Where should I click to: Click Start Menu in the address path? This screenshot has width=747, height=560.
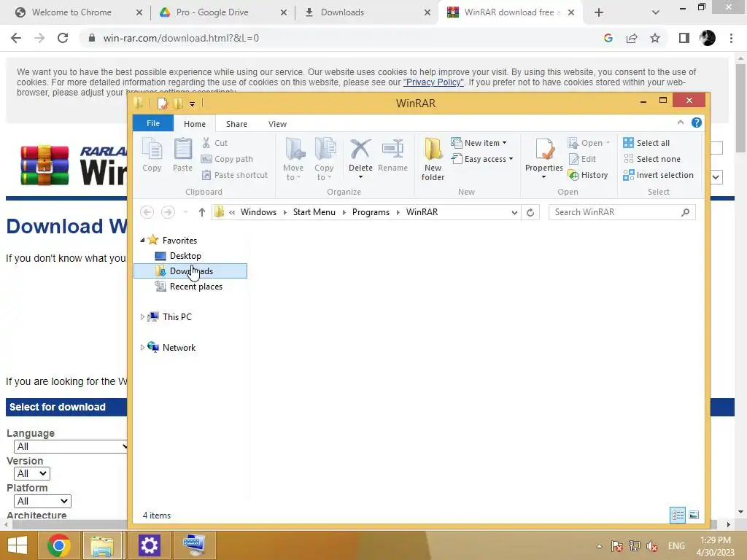click(x=314, y=212)
